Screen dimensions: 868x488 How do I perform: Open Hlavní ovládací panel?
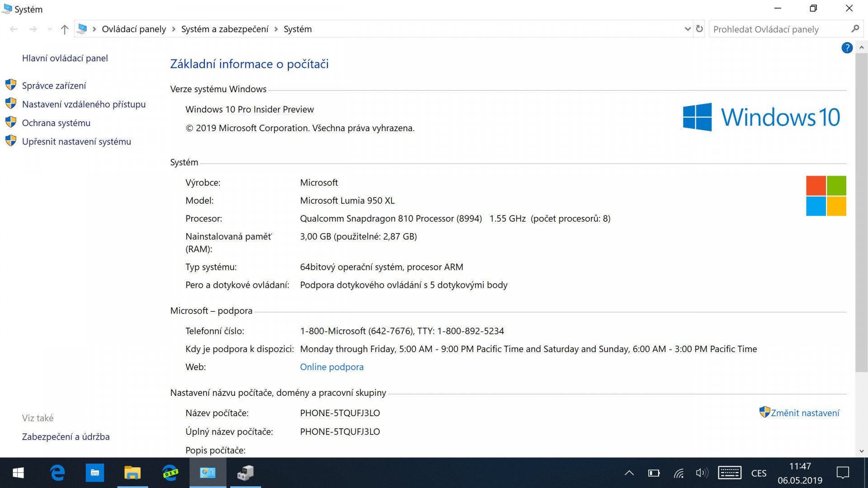pos(65,58)
